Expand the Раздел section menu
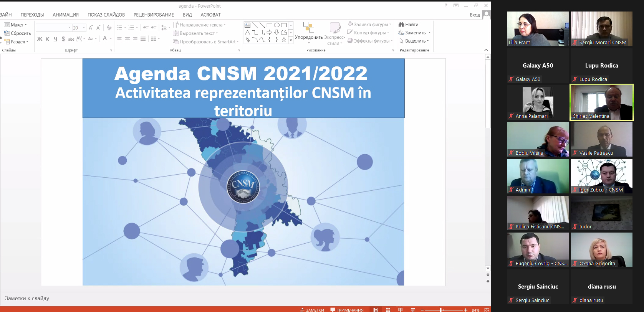 coord(17,41)
